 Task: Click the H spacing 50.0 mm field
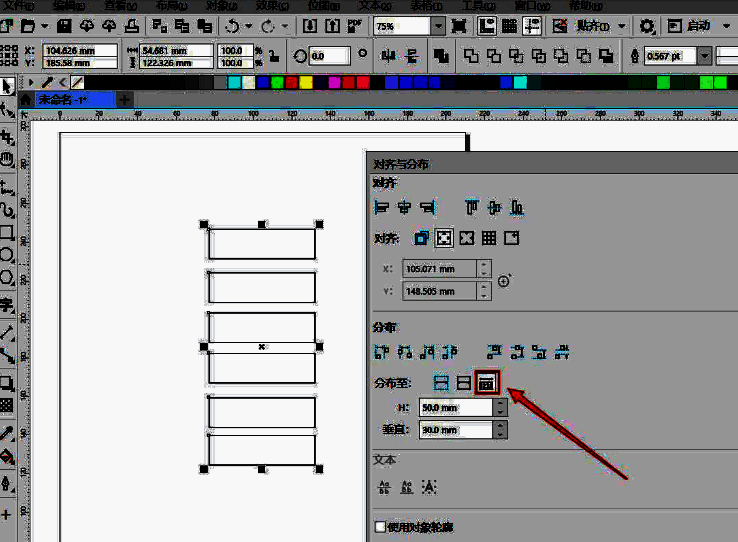[x=456, y=408]
